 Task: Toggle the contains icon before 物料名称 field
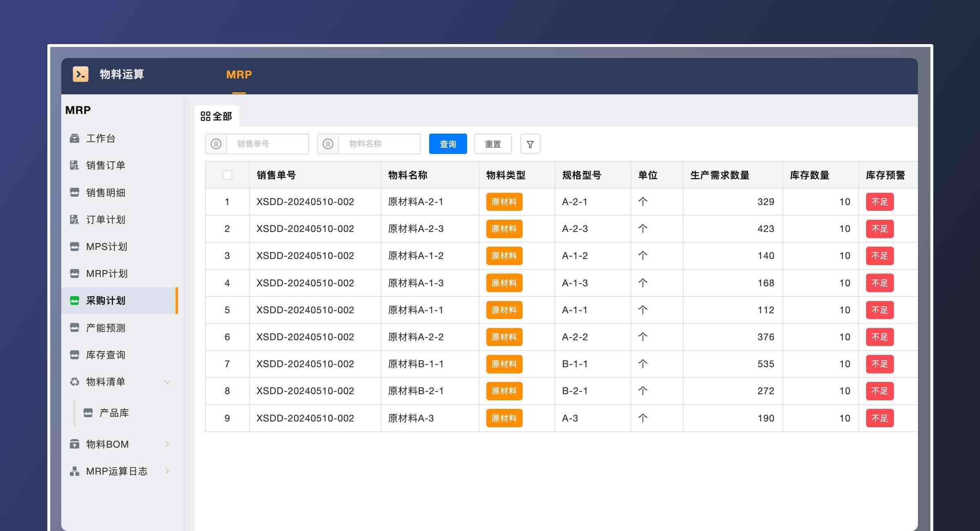(328, 143)
